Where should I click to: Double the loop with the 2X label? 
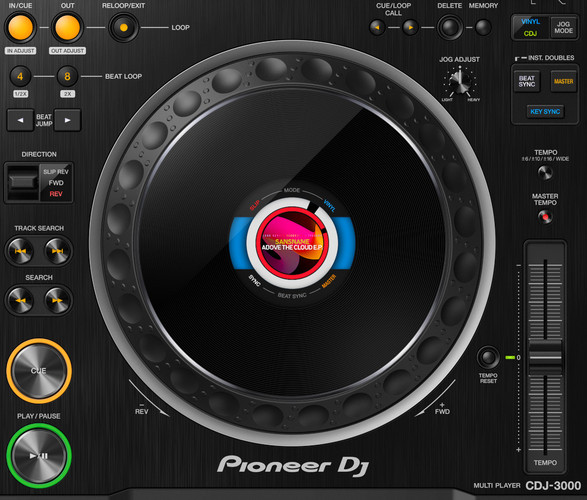point(67,94)
